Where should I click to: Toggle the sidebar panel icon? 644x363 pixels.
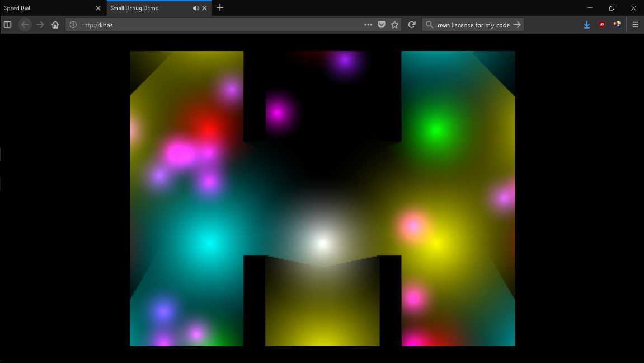pos(7,25)
